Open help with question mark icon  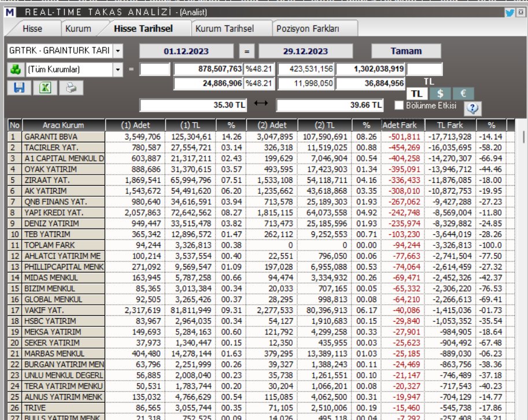pos(472,108)
